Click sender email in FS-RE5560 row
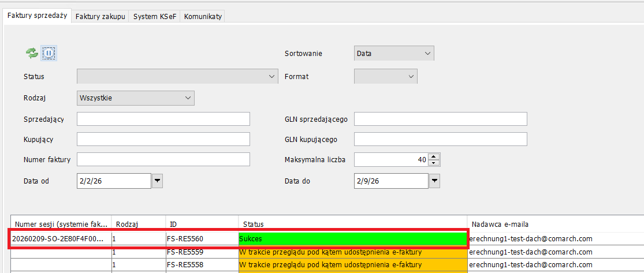Image resolution: width=644 pixels, height=273 pixels. click(555, 238)
